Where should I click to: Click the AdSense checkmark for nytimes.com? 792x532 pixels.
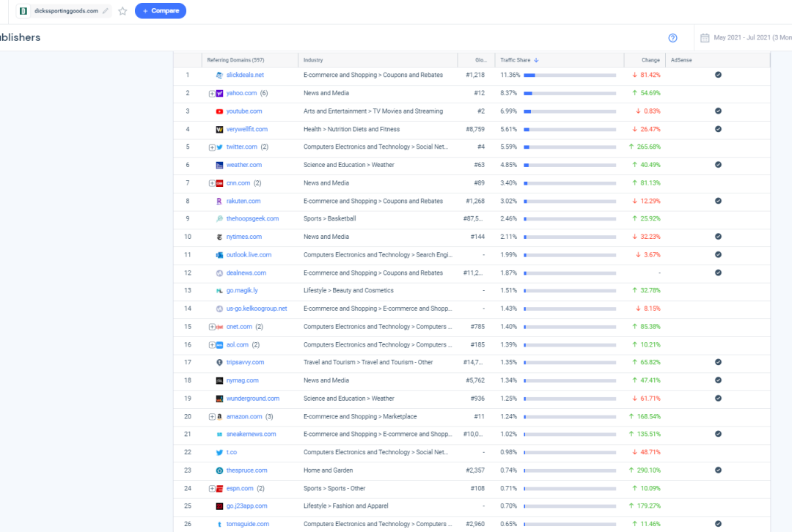pyautogui.click(x=718, y=237)
